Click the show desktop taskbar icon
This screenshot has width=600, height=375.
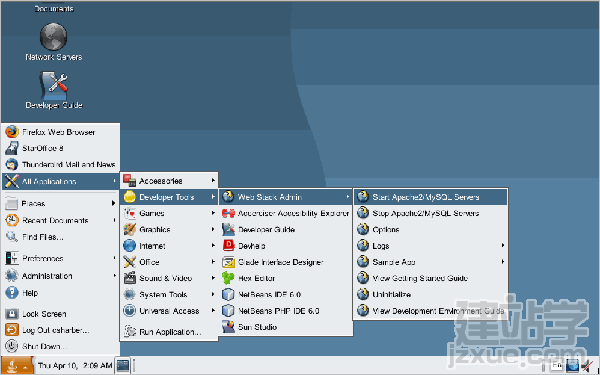coord(123,366)
